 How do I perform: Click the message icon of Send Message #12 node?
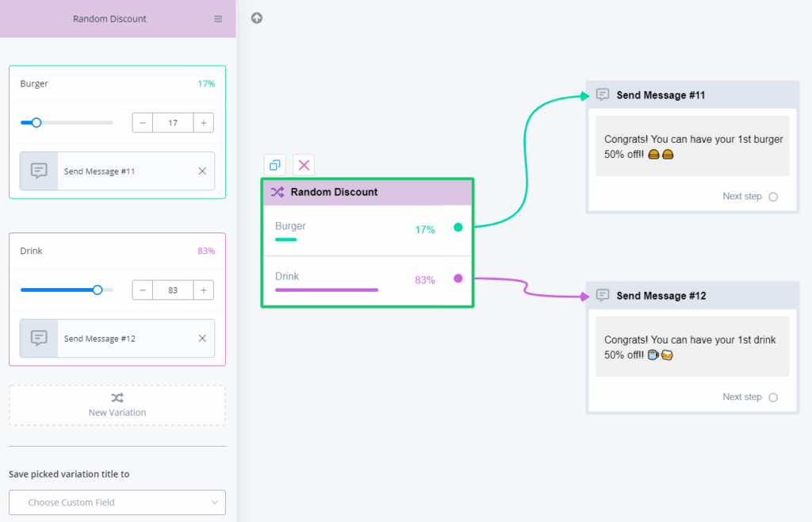pos(603,295)
